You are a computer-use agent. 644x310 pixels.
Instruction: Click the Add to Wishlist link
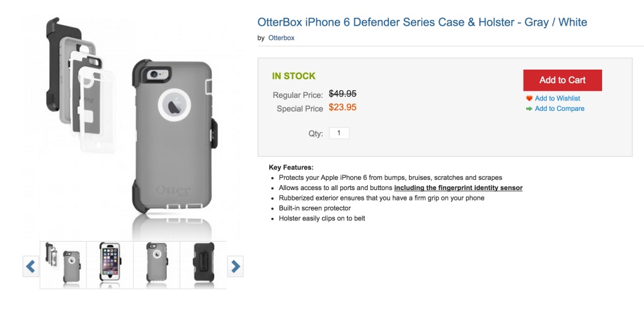(557, 99)
